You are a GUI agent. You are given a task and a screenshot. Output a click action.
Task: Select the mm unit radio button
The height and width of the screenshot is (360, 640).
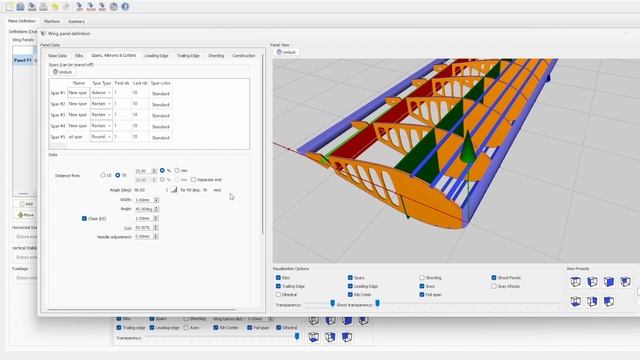[x=177, y=170]
